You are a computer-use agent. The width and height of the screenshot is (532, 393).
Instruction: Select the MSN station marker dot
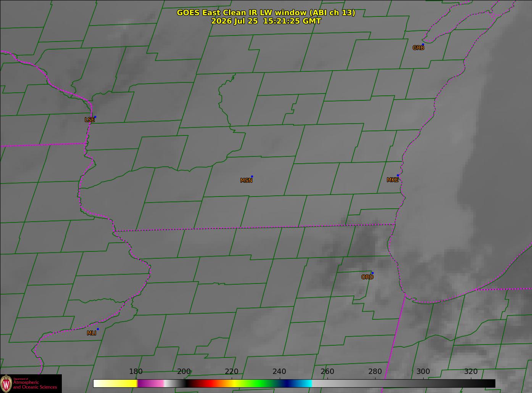click(x=252, y=177)
